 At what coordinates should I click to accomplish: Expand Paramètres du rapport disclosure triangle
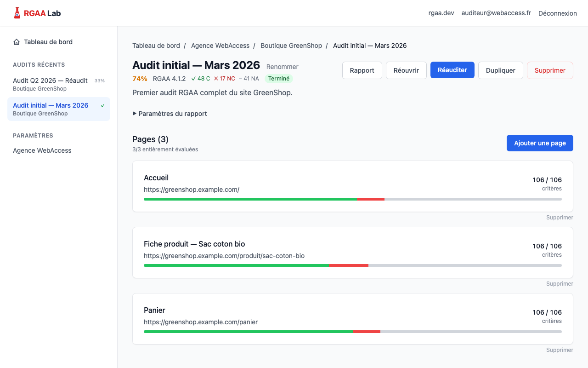[x=135, y=114]
